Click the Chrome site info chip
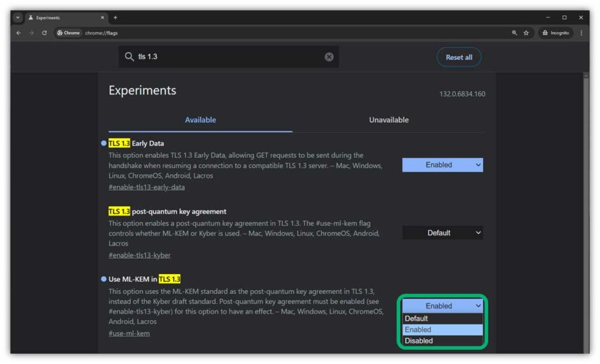The image size is (600, 364). (x=68, y=33)
